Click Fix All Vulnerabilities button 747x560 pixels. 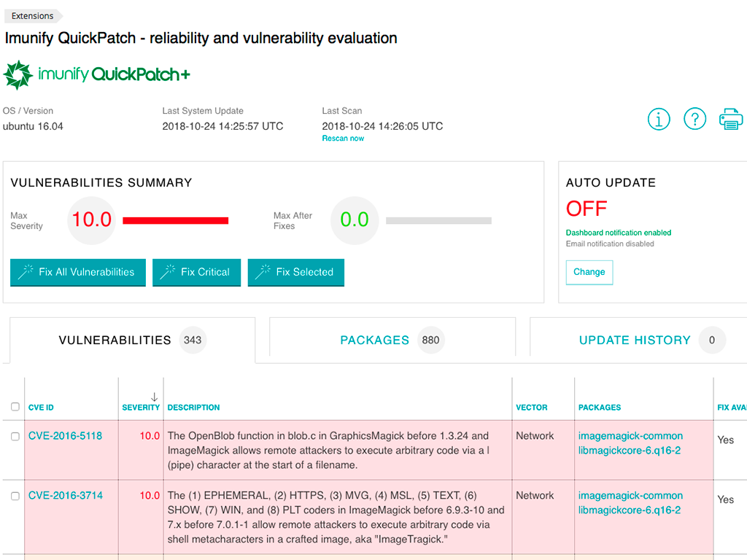78,273
